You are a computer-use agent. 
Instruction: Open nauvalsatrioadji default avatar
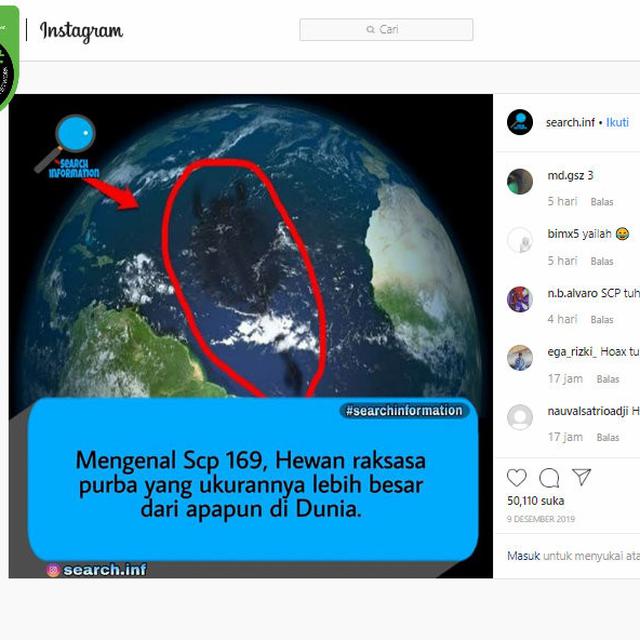[x=520, y=417]
